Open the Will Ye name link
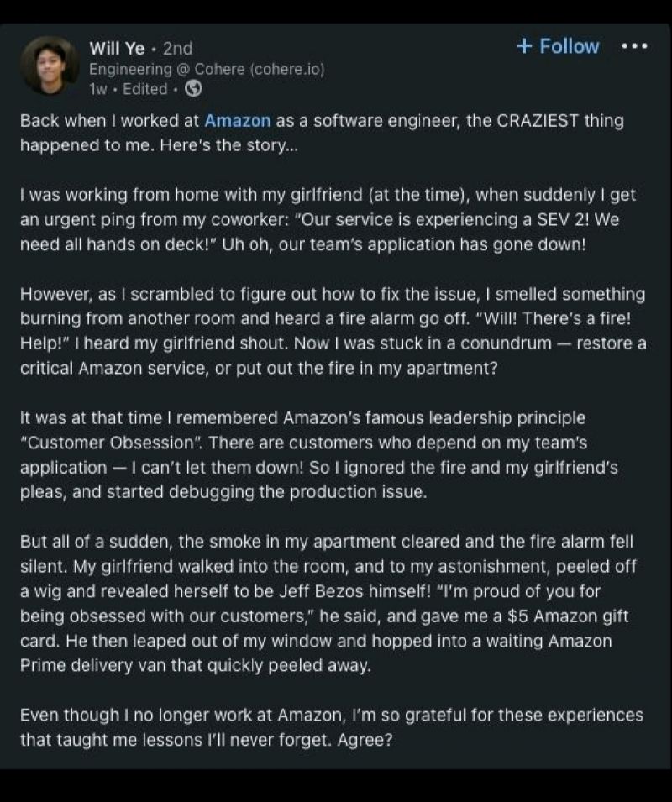The width and height of the screenshot is (672, 802). [x=117, y=48]
